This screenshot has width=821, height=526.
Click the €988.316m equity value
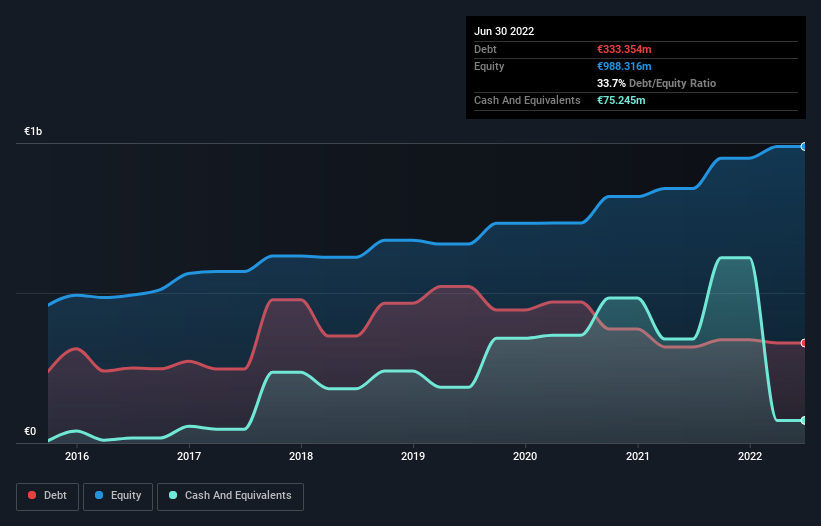[x=624, y=66]
